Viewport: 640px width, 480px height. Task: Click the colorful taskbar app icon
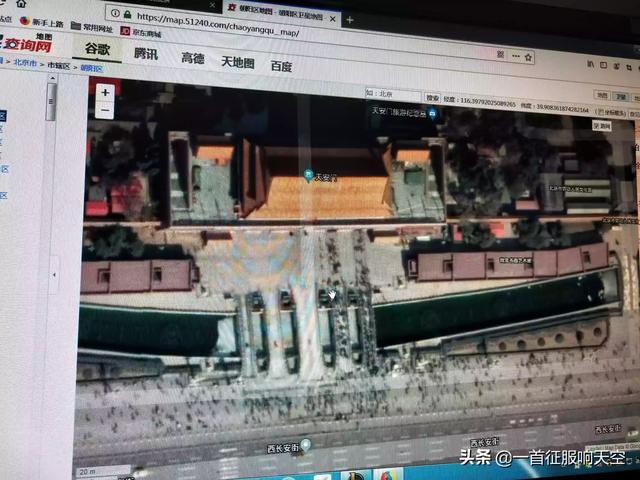(389, 475)
